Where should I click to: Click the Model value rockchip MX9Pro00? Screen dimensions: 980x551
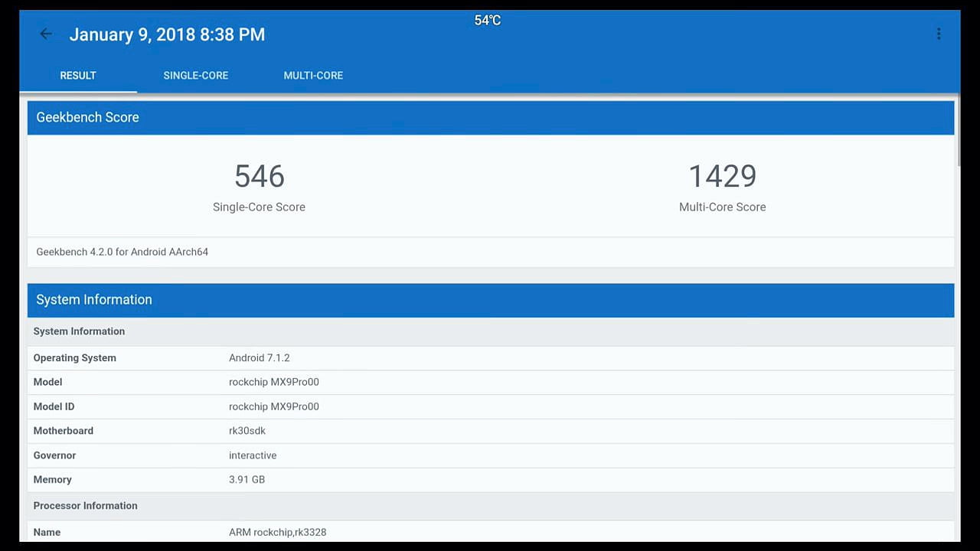[x=274, y=382]
